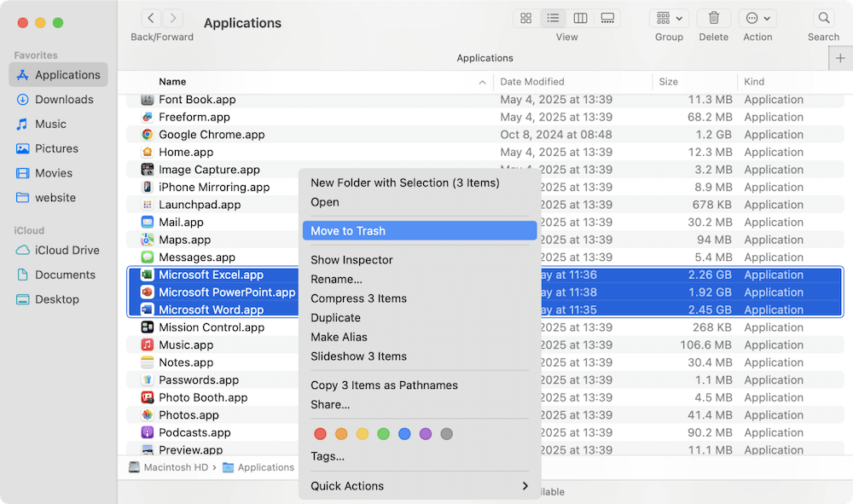Click the Back navigation arrow
The width and height of the screenshot is (853, 504).
[150, 17]
